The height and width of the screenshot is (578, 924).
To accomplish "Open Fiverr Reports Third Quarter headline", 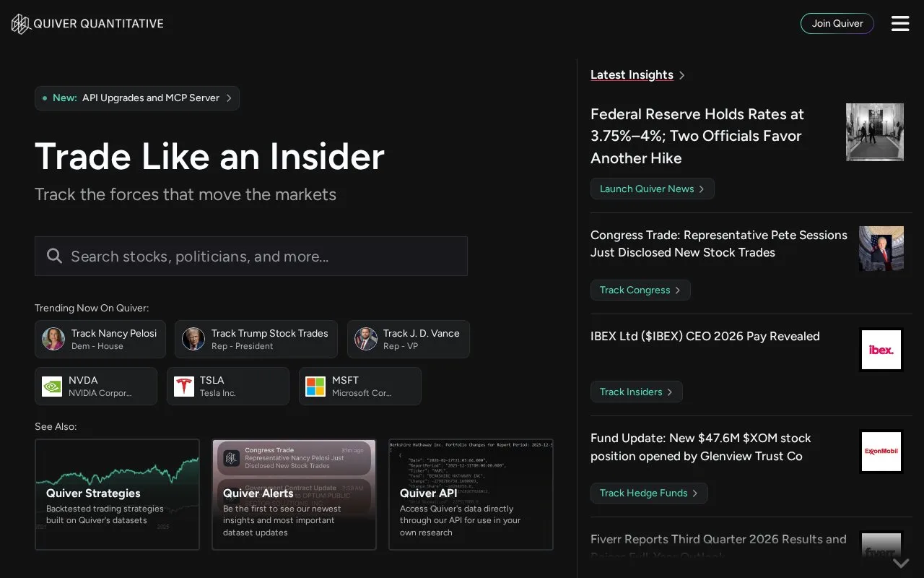I will tap(718, 548).
